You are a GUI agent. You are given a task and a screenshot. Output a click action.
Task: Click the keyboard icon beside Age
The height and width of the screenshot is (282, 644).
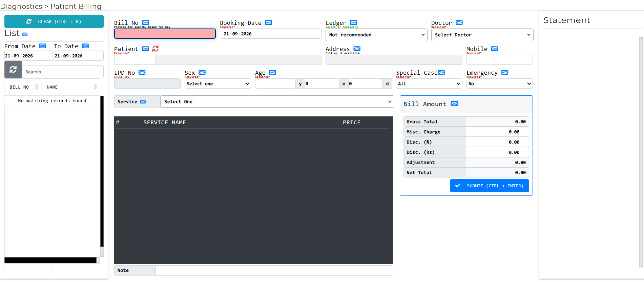pos(273,73)
